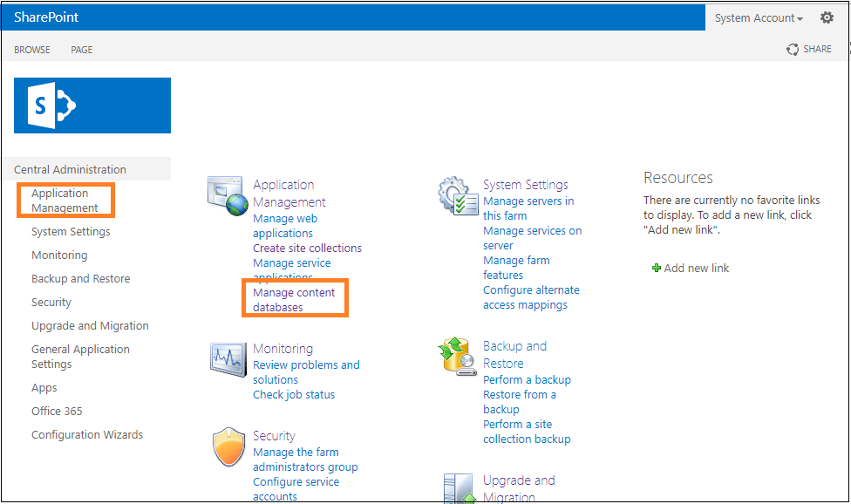851x504 pixels.
Task: Click Perform a backup link
Action: pyautogui.click(x=527, y=380)
